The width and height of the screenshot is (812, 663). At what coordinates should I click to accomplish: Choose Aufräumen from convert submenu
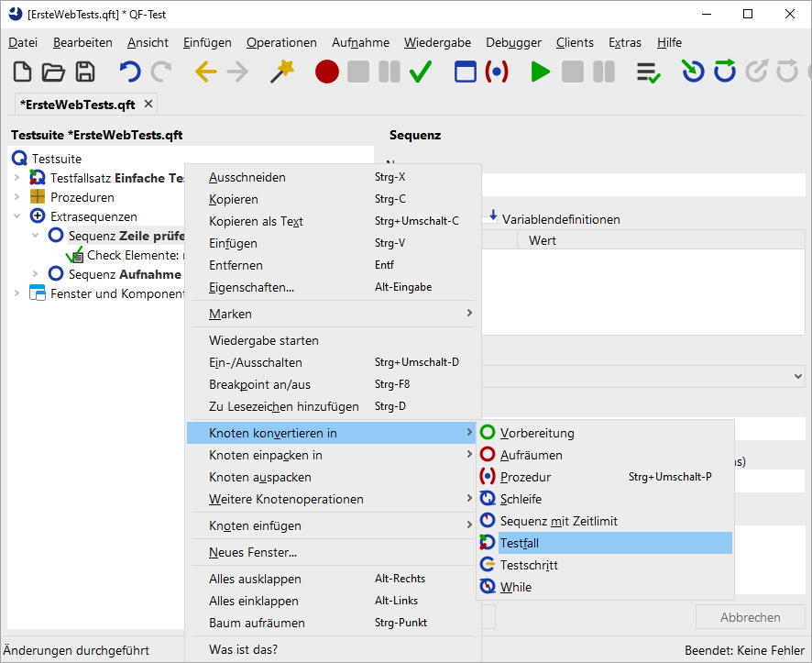click(x=605, y=455)
